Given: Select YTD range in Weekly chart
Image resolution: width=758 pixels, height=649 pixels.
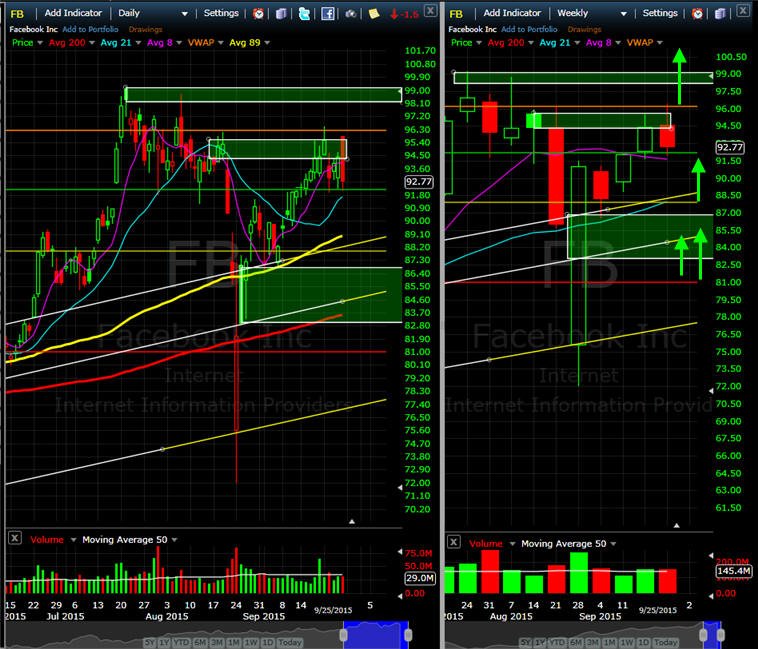Looking at the screenshot, I should [557, 642].
